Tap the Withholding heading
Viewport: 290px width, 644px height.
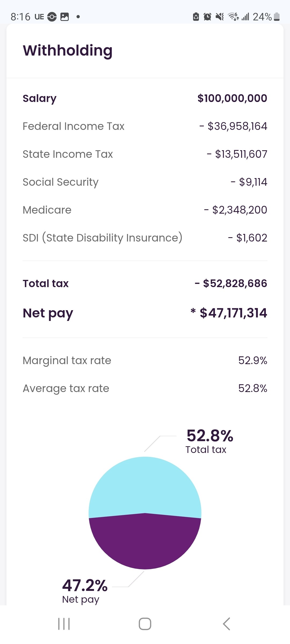pyautogui.click(x=68, y=50)
